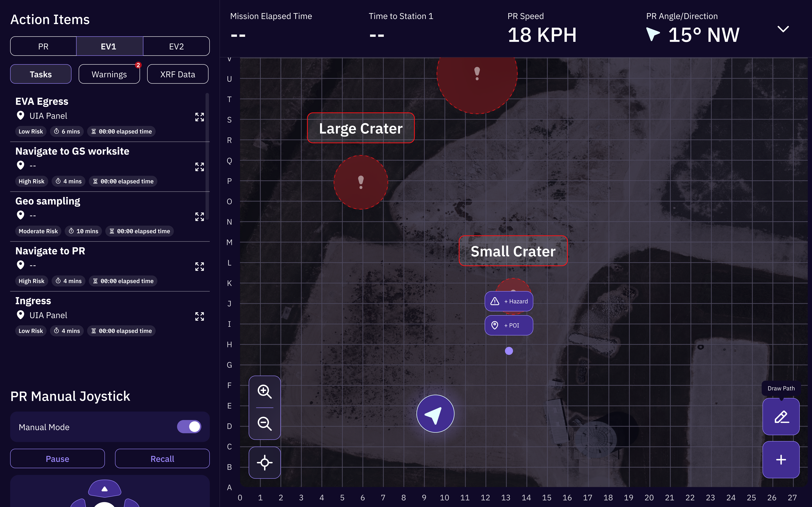Click hazard marker below Large Crater label
Image resolution: width=812 pixels, height=507 pixels.
361,182
